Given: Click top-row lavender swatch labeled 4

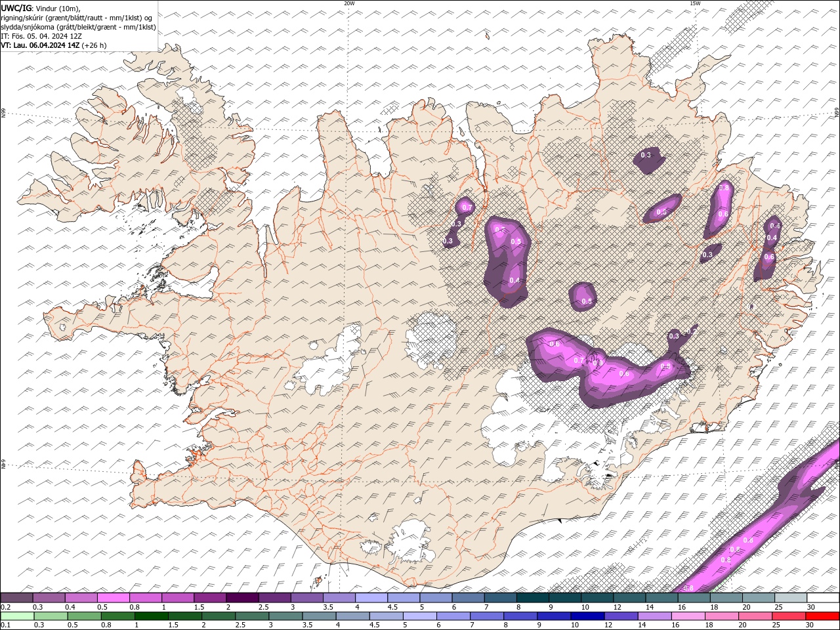Looking at the screenshot, I should (x=371, y=597).
